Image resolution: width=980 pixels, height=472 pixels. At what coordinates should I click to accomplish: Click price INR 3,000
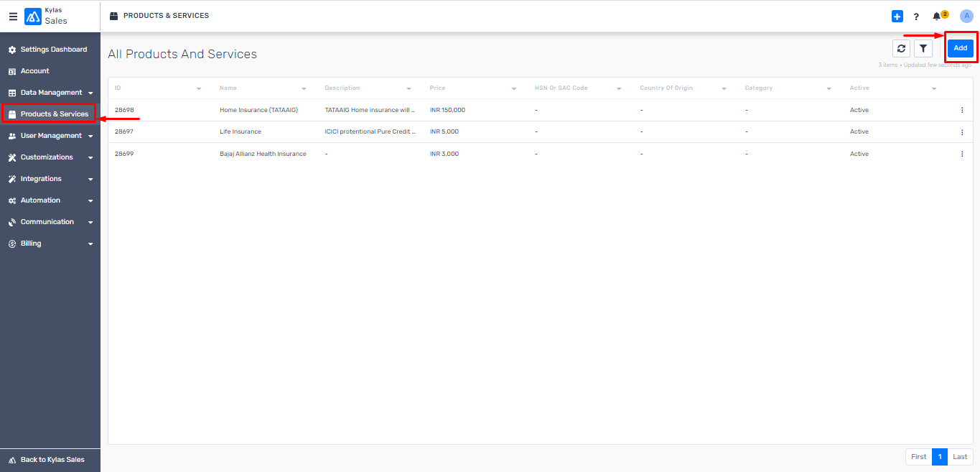click(x=444, y=154)
